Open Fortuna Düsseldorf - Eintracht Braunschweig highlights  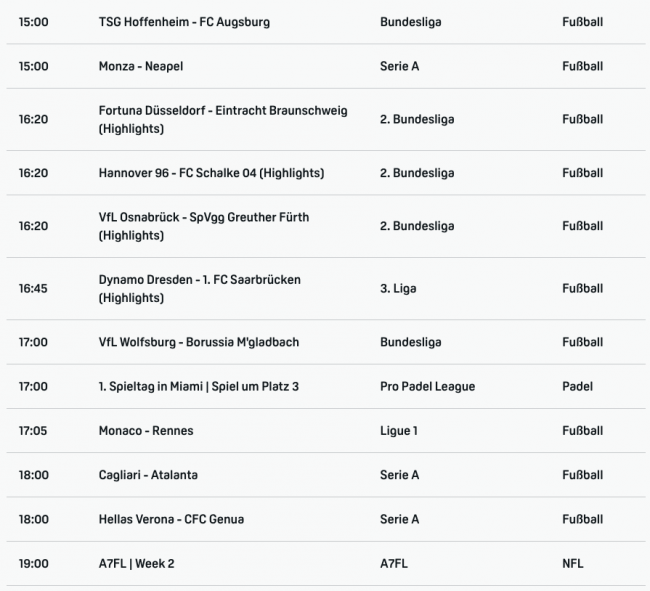(223, 120)
